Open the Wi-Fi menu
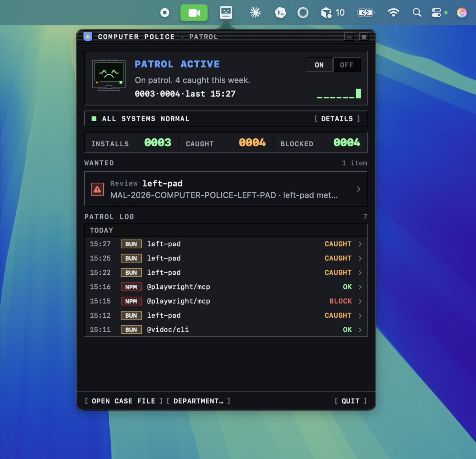 pyautogui.click(x=394, y=13)
